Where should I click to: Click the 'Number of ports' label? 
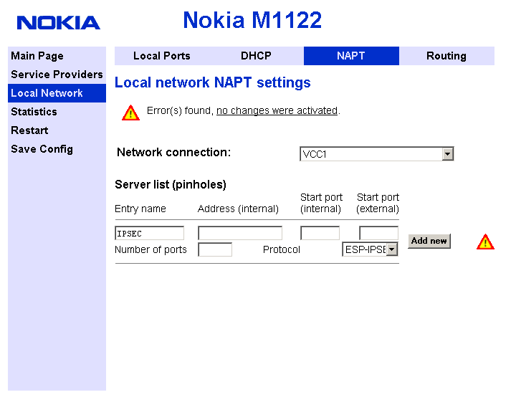pyautogui.click(x=150, y=249)
